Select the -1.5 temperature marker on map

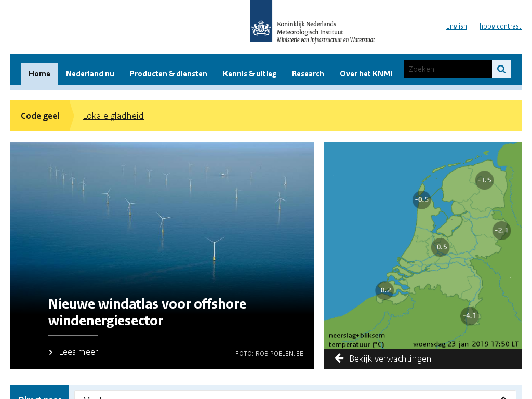coord(484,180)
